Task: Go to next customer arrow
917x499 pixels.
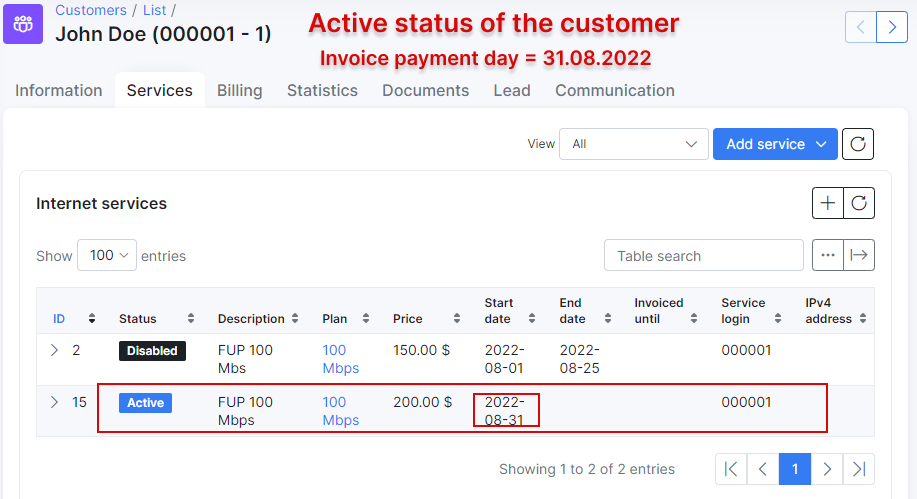Action: (891, 26)
